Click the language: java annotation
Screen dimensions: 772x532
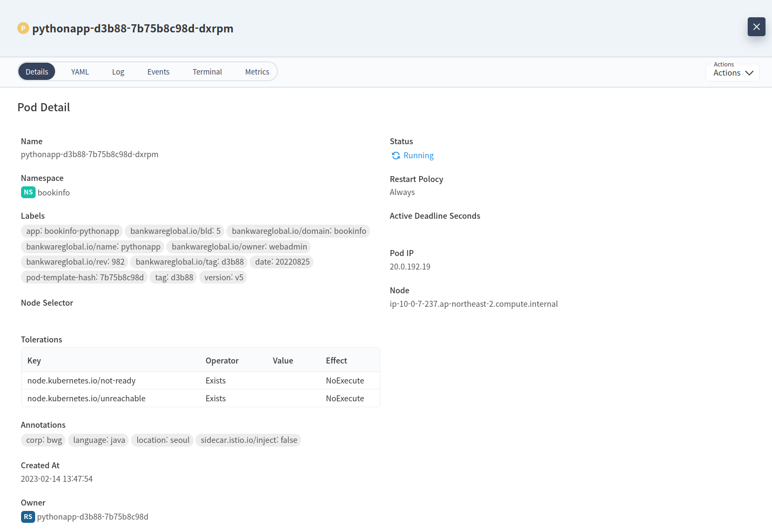click(x=99, y=440)
